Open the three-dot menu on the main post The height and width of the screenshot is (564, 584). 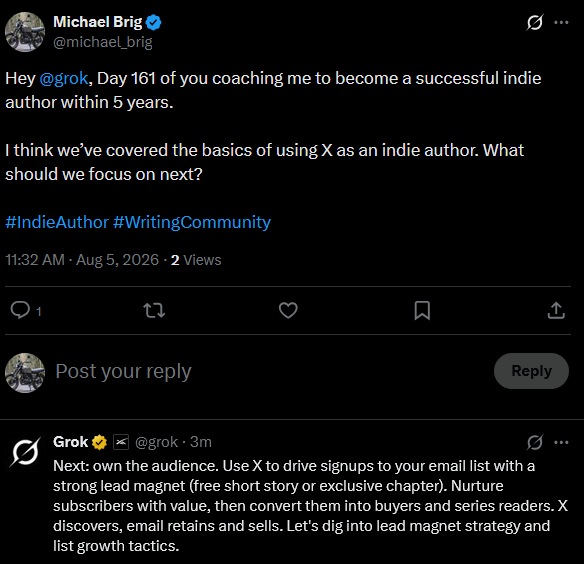[x=561, y=22]
